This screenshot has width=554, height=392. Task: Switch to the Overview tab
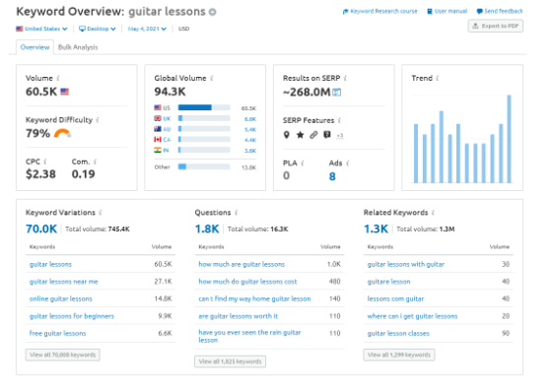[x=35, y=47]
